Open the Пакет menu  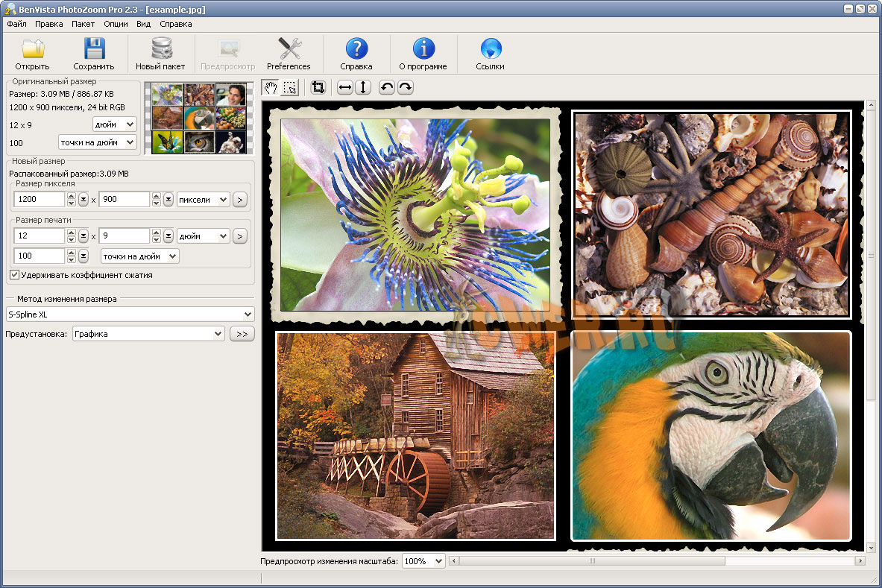point(84,24)
